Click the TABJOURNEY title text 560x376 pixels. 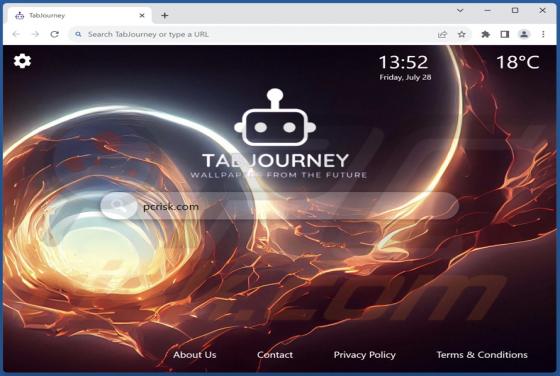pos(275,160)
